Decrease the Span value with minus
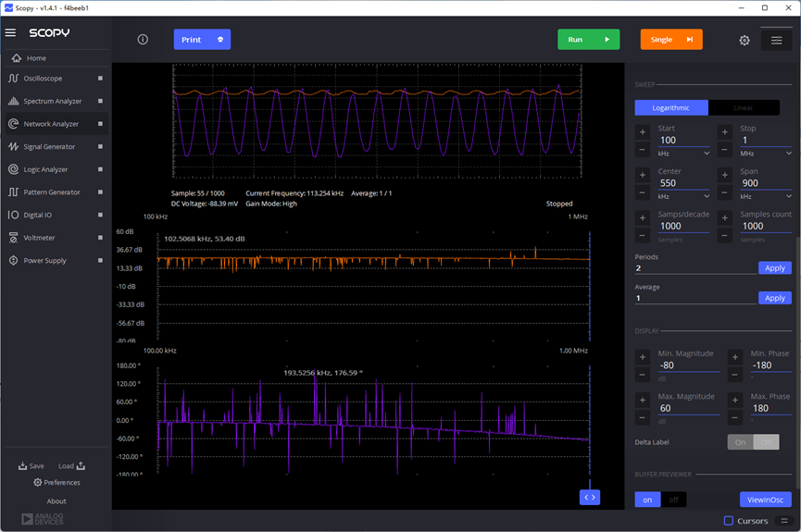 pyautogui.click(x=724, y=192)
